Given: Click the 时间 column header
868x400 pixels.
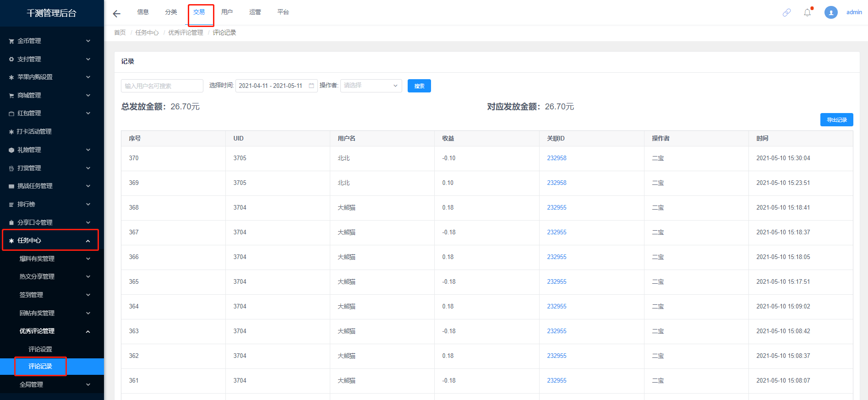Looking at the screenshot, I should pos(762,138).
